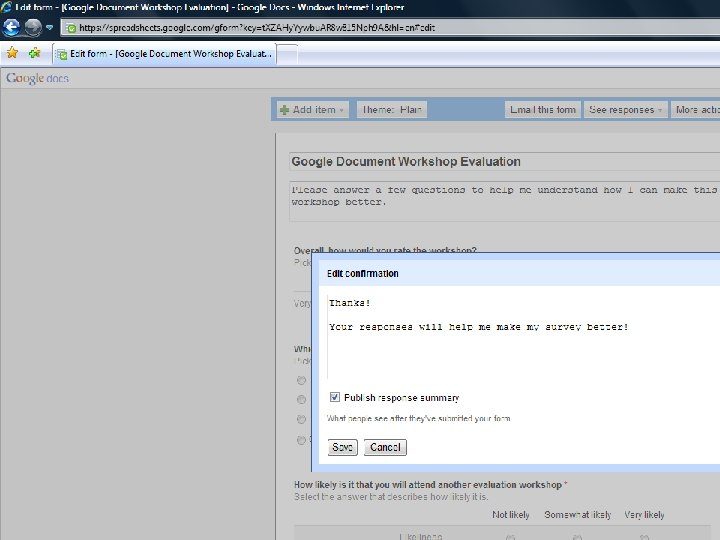The height and width of the screenshot is (540, 720).
Task: Click the browser address bar URL
Action: click(257, 28)
